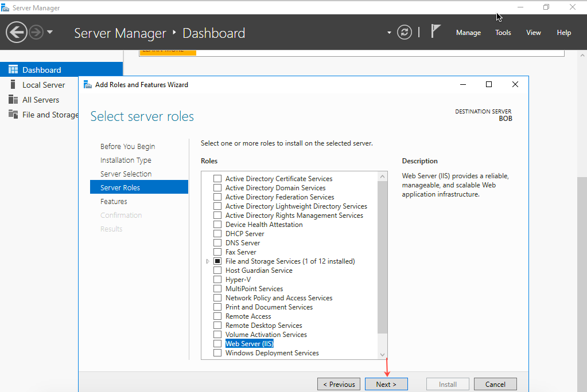Viewport: 587px width, 392px height.
Task: Click roles list scroll up arrow
Action: (382, 176)
